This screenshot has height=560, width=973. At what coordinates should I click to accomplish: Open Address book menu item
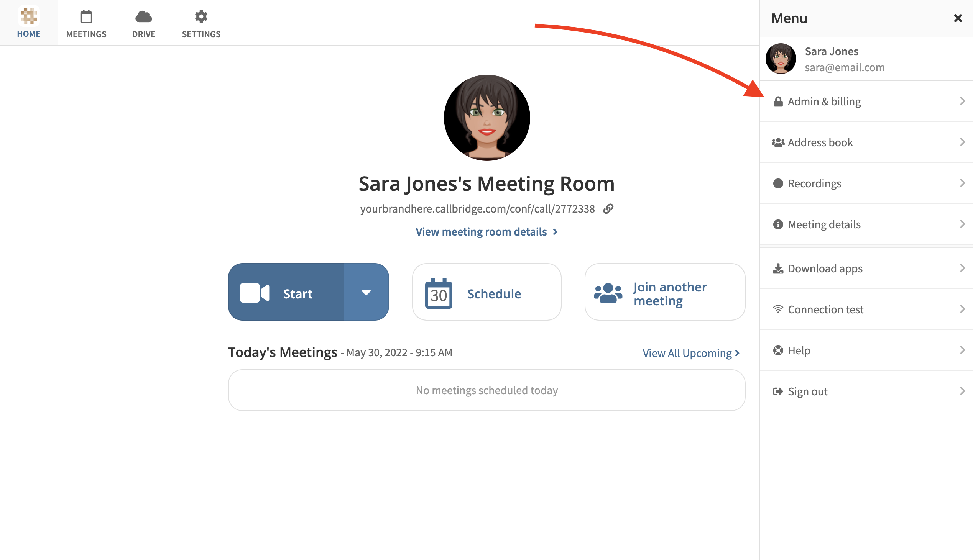pos(820,142)
